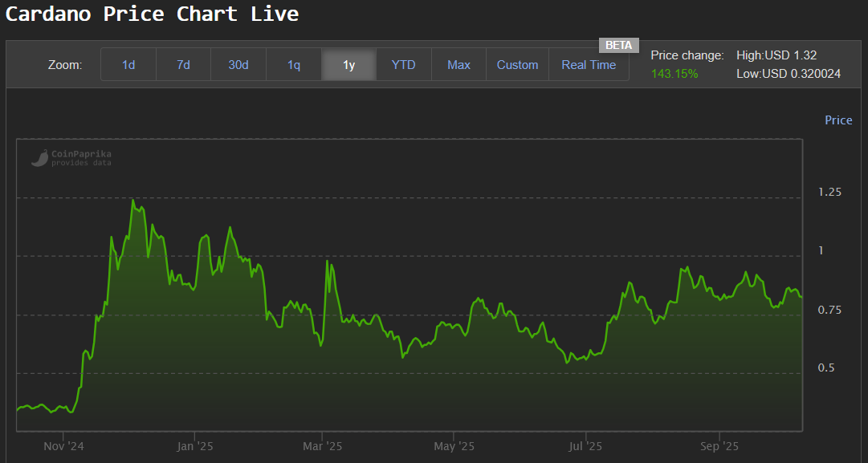Click the High USD 1.32 text
The image size is (868, 463).
tap(776, 55)
